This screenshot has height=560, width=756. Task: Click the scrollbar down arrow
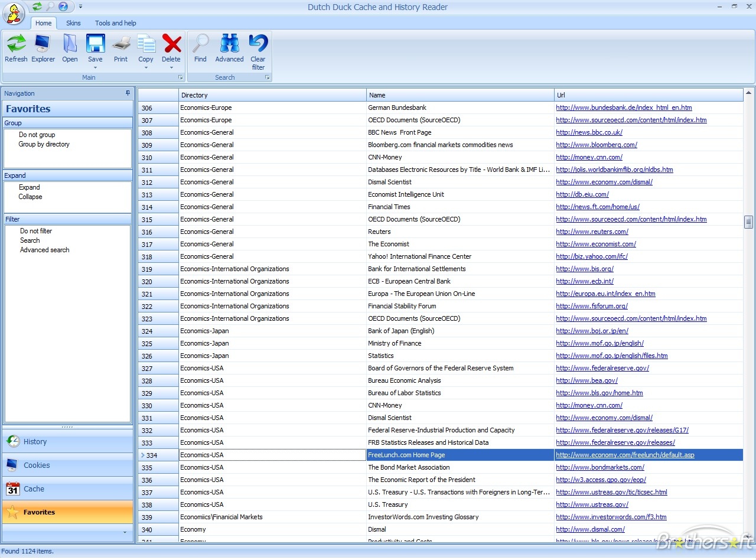click(748, 536)
